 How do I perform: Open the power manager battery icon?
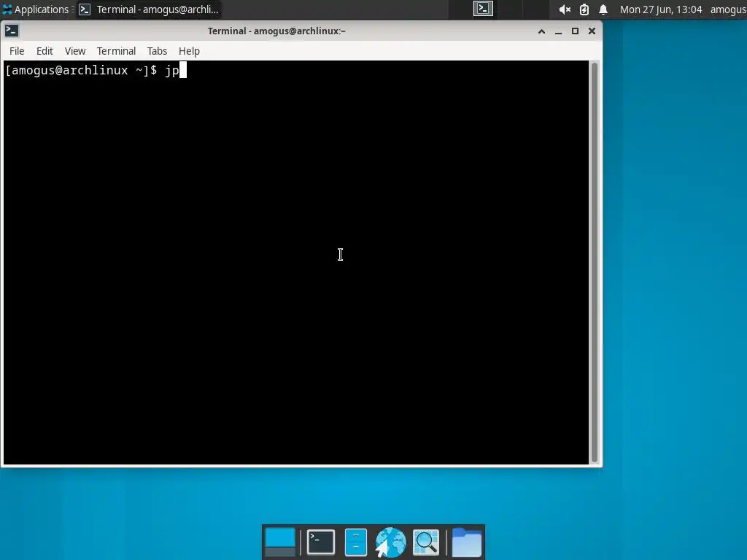[584, 9]
